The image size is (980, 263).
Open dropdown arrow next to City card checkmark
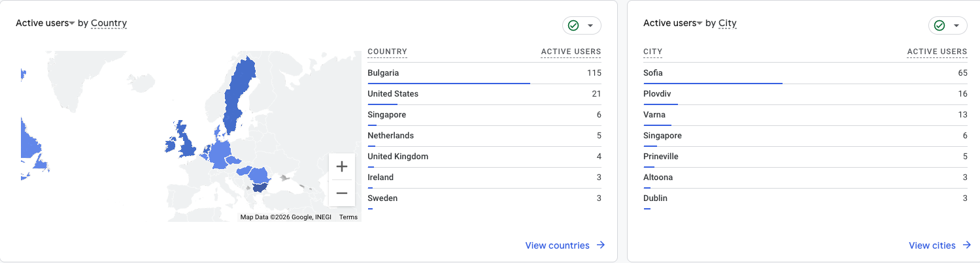pos(956,25)
